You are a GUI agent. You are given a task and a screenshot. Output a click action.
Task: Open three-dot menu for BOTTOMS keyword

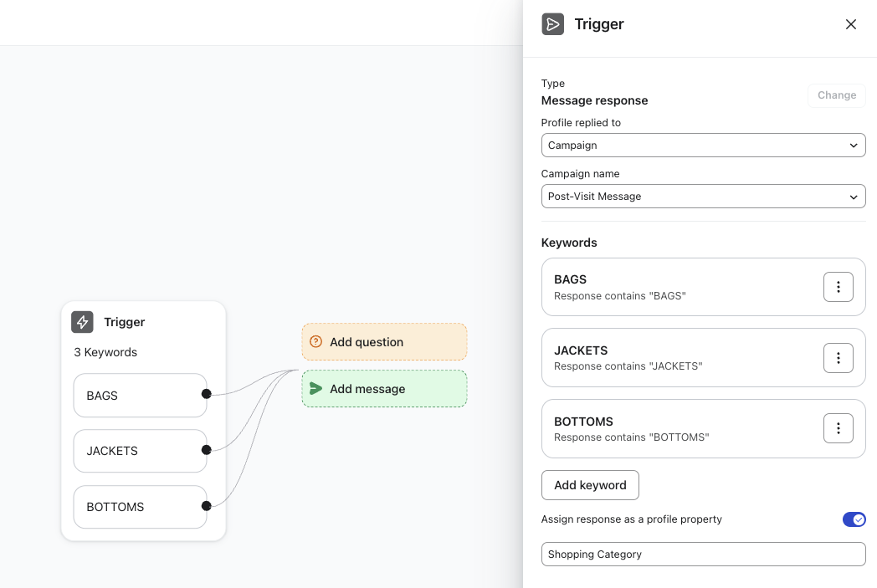point(838,428)
